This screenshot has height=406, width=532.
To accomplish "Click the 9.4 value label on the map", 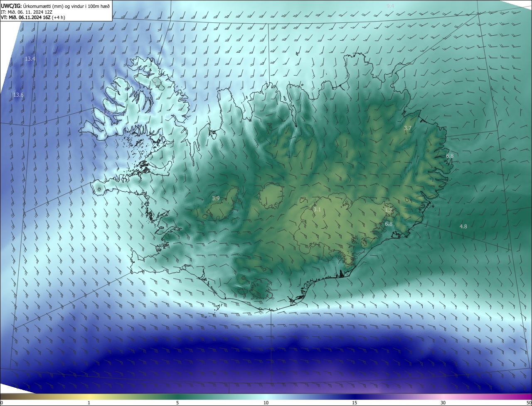I will coord(390,6).
